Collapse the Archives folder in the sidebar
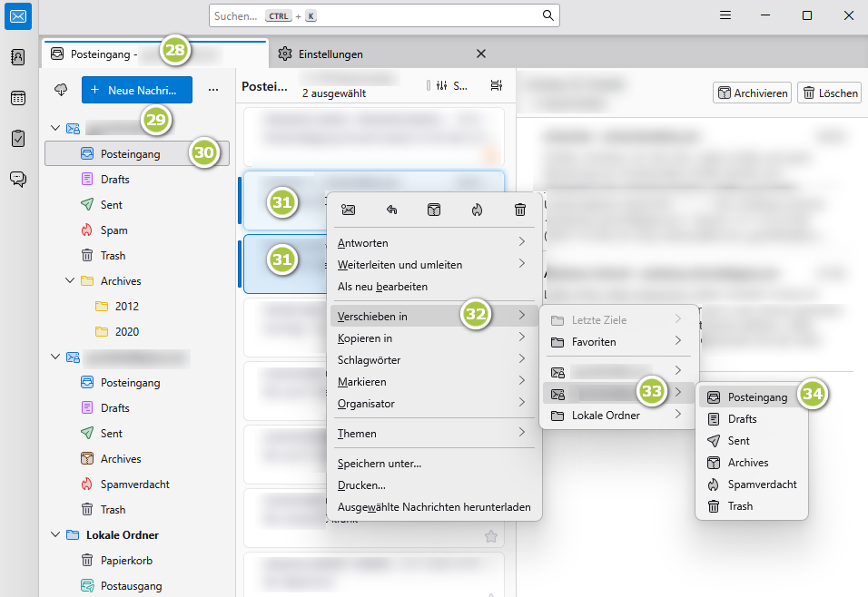 click(x=71, y=280)
